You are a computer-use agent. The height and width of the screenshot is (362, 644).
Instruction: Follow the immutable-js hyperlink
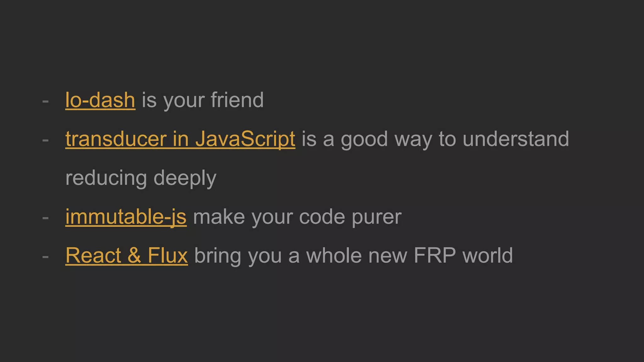point(126,217)
